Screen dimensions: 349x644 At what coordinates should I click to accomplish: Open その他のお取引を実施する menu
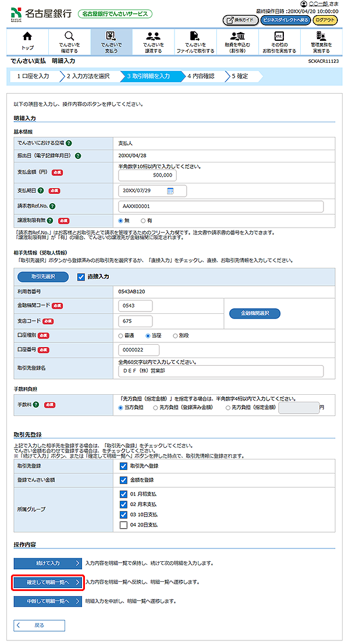click(x=279, y=41)
